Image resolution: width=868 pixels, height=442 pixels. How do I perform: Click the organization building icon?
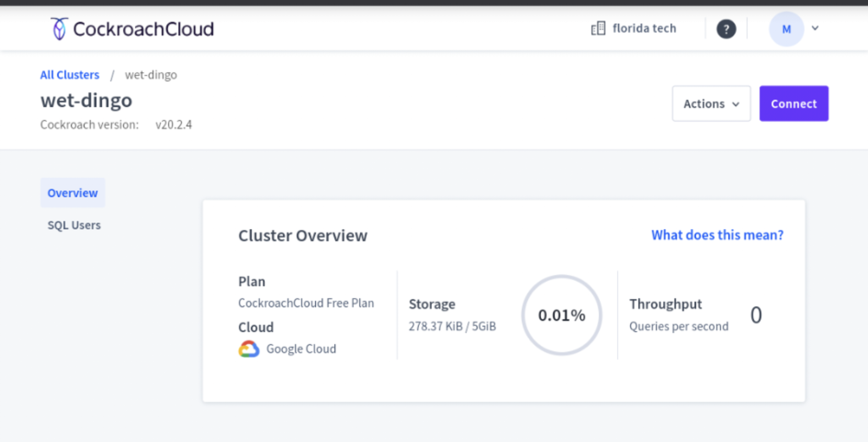tap(598, 28)
